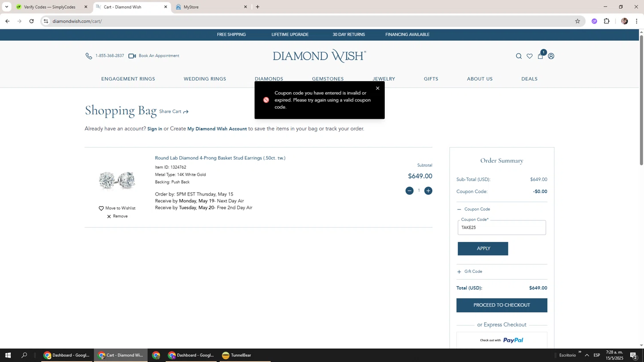Expand the Gift Code section

(470, 271)
